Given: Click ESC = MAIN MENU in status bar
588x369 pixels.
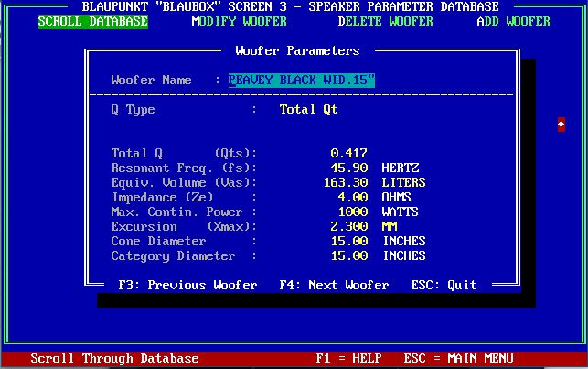Looking at the screenshot, I should (458, 358).
